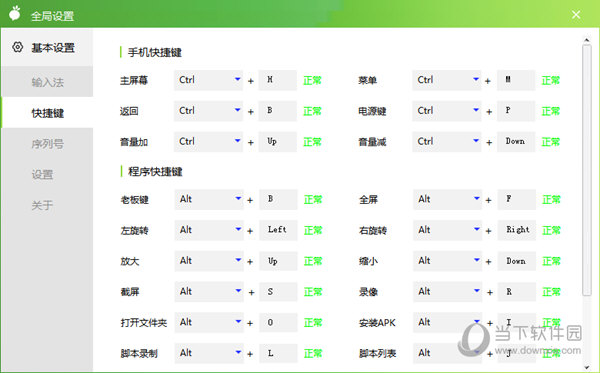Viewport: 600px width, 373px height.
Task: Click the gear icon beside 基本设置
Action: tap(17, 47)
